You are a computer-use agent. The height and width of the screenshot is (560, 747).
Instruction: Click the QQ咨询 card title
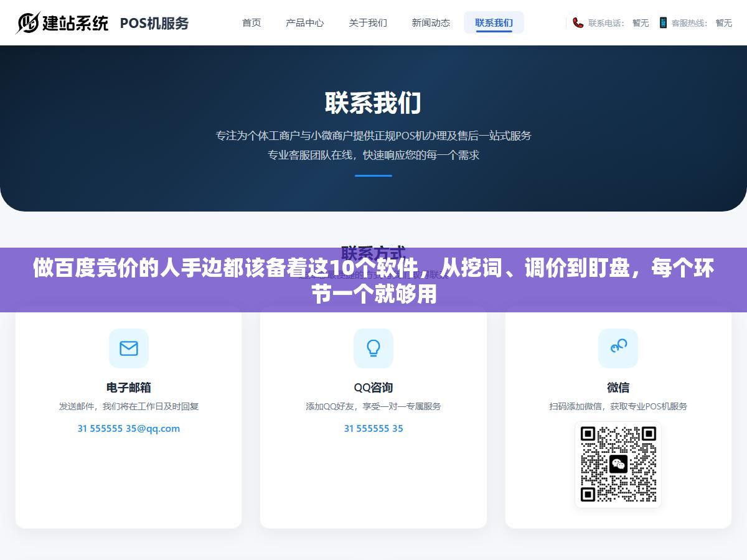coord(374,387)
